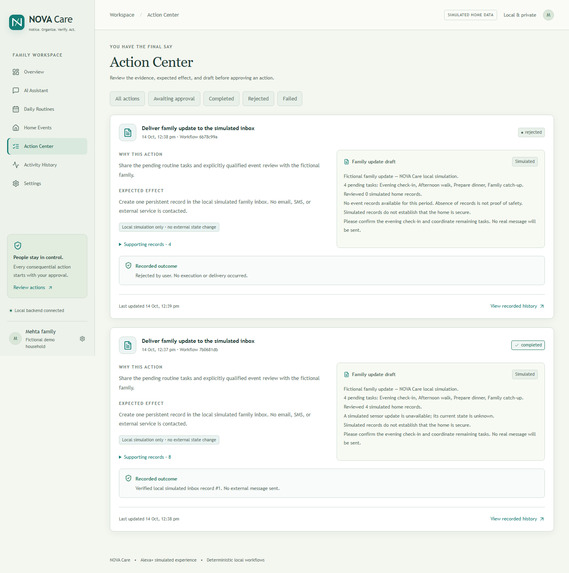Open the Overview sidebar icon
This screenshot has height=573, width=569.
coord(16,72)
